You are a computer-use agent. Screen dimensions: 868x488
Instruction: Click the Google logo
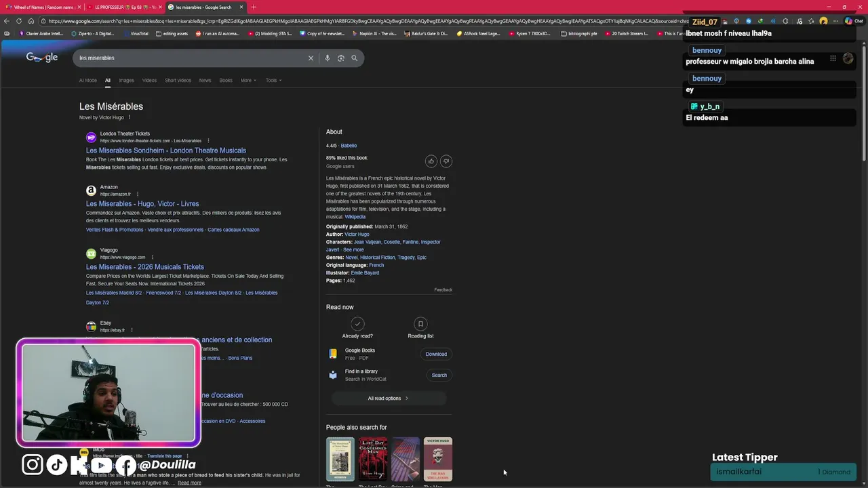(42, 58)
